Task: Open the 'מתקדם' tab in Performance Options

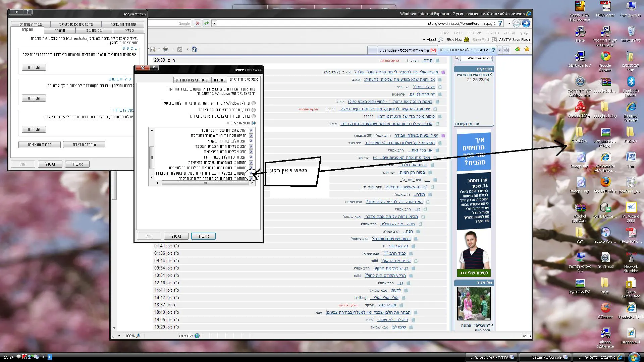Action: point(220,80)
